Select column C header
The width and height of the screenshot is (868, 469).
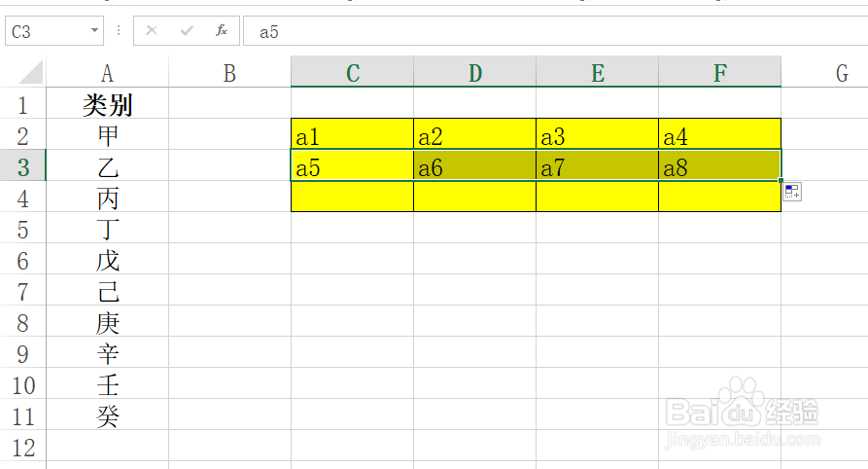point(352,72)
